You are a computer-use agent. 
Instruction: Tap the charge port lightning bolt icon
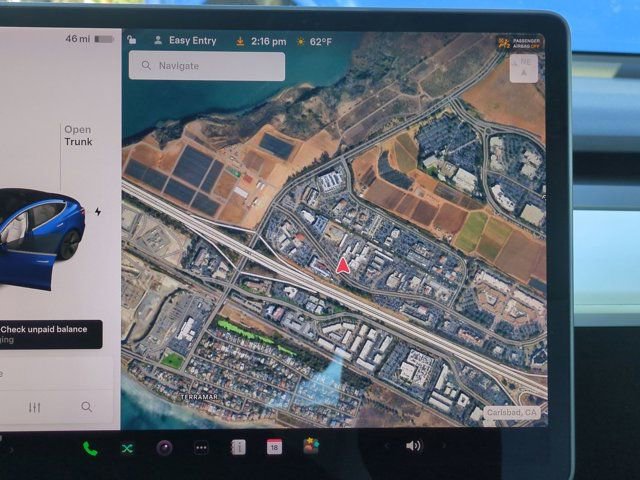pos(98,211)
